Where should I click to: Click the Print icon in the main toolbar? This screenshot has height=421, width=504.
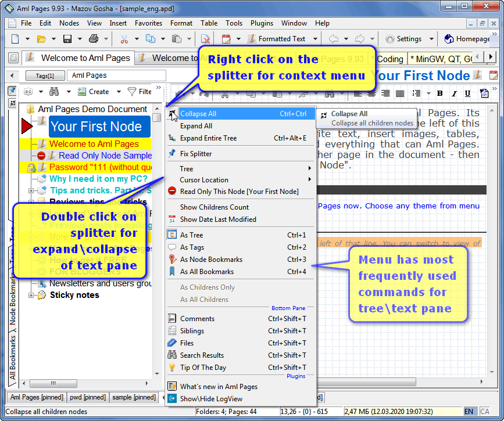(94, 39)
